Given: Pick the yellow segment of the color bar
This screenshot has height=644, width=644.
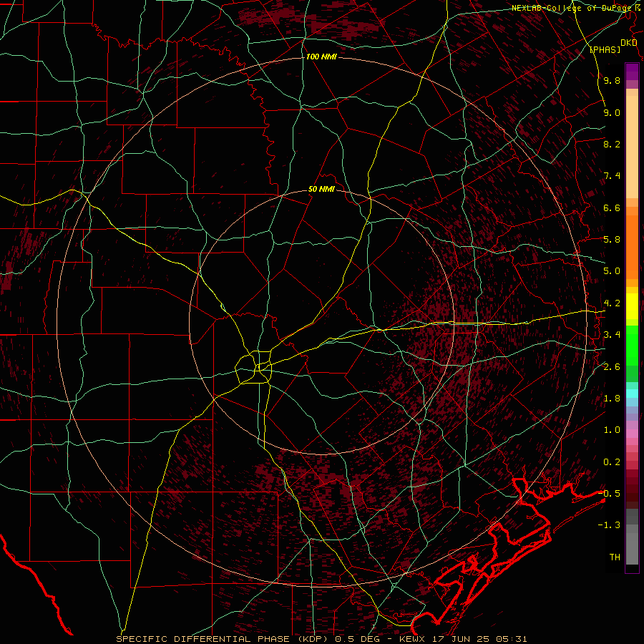Looking at the screenshot, I should [x=632, y=306].
